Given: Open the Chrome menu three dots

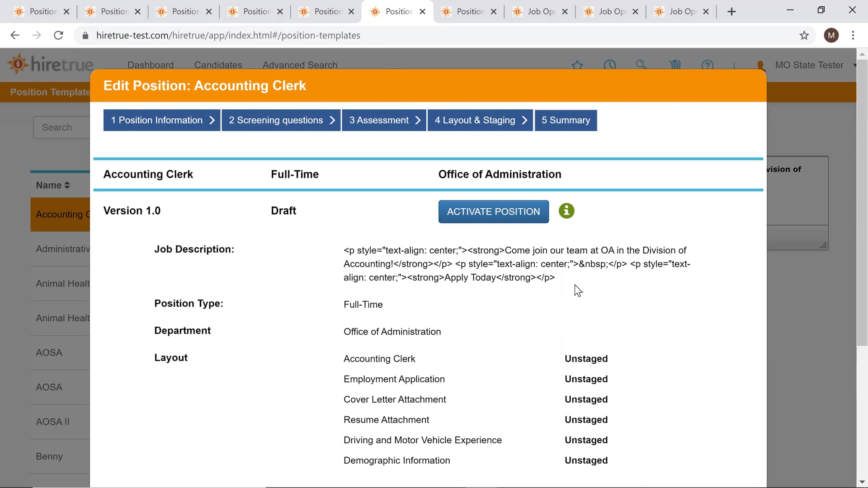Looking at the screenshot, I should pyautogui.click(x=853, y=35).
